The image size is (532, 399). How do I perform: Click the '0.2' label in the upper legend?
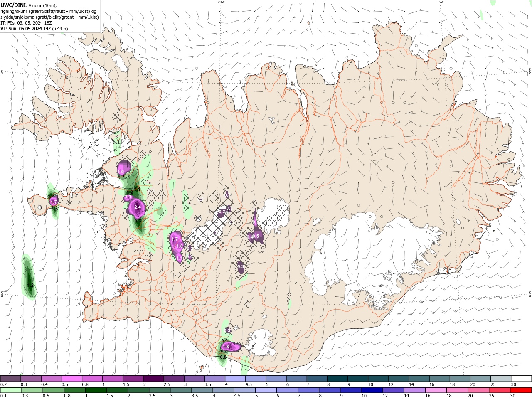coord(3,384)
